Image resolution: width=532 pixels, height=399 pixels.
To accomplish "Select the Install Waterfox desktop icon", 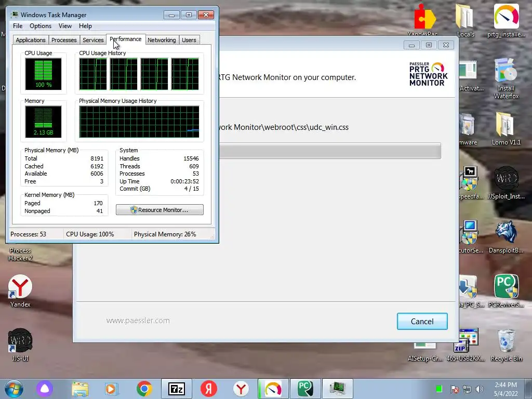I will (506, 79).
